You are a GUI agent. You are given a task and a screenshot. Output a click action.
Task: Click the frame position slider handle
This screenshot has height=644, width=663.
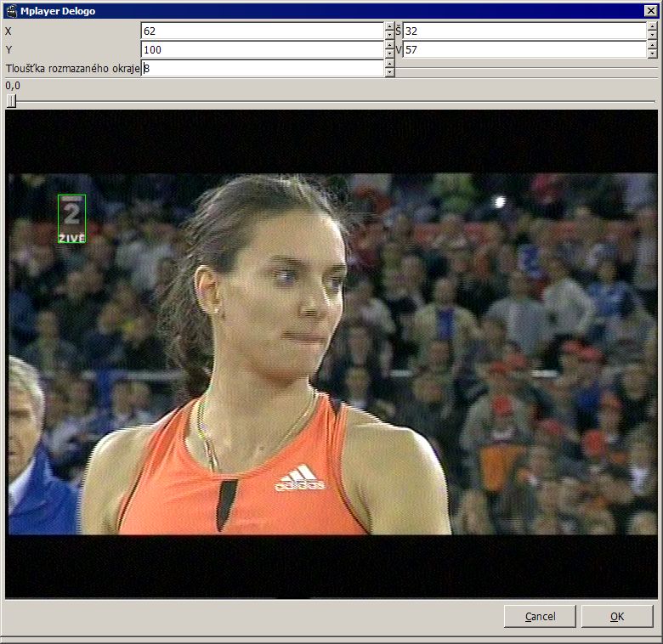tap(11, 101)
